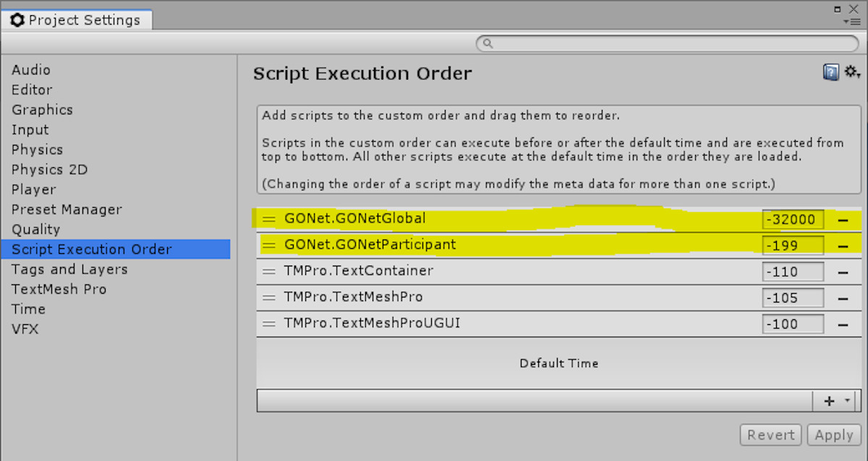Viewport: 868px width, 461px height.
Task: Open Physics settings category
Action: click(x=38, y=150)
